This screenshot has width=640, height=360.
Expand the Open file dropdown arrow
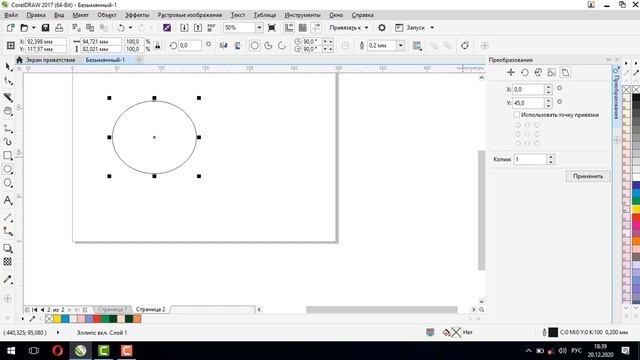(33, 28)
